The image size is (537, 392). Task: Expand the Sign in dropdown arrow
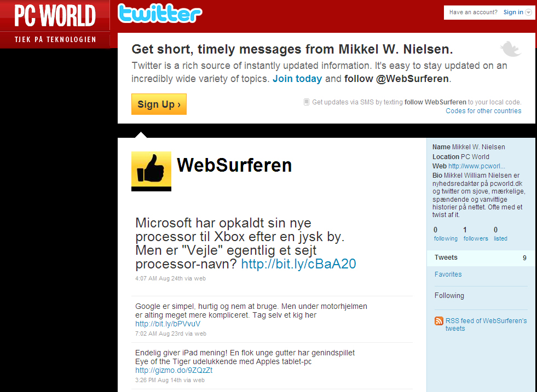(528, 13)
